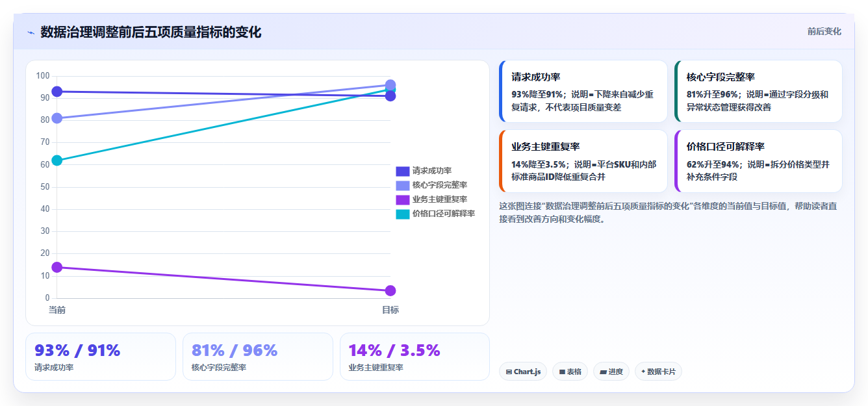868x406 pixels.
Task: Click the 进度 tag pill
Action: coord(611,372)
